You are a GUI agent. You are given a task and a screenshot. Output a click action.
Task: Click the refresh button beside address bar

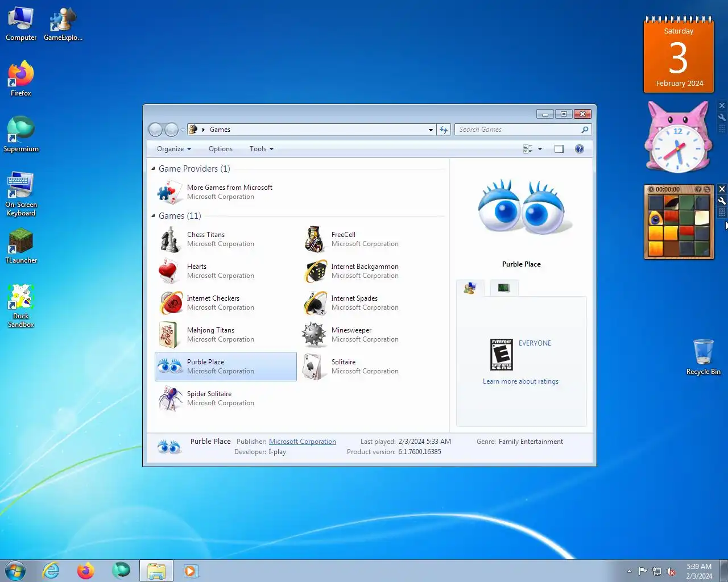point(444,130)
